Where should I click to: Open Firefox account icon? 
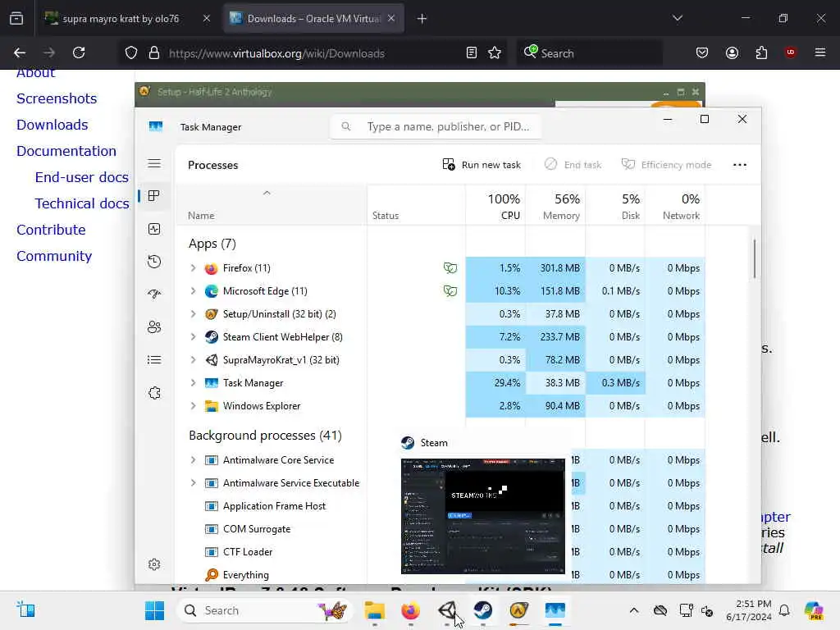[733, 53]
